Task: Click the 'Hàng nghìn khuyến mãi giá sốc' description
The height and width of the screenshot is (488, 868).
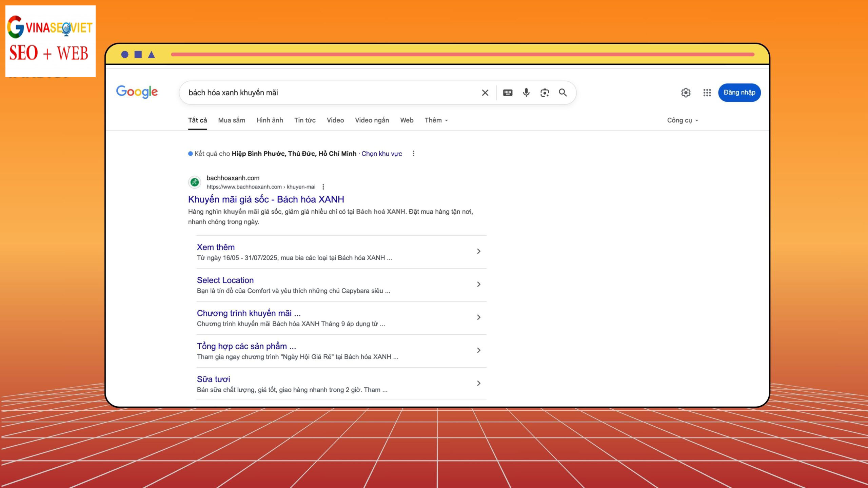Action: (x=331, y=217)
